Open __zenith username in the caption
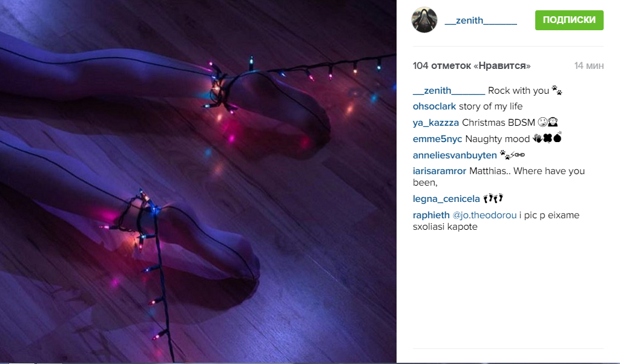This screenshot has height=364, width=620. coord(449,91)
